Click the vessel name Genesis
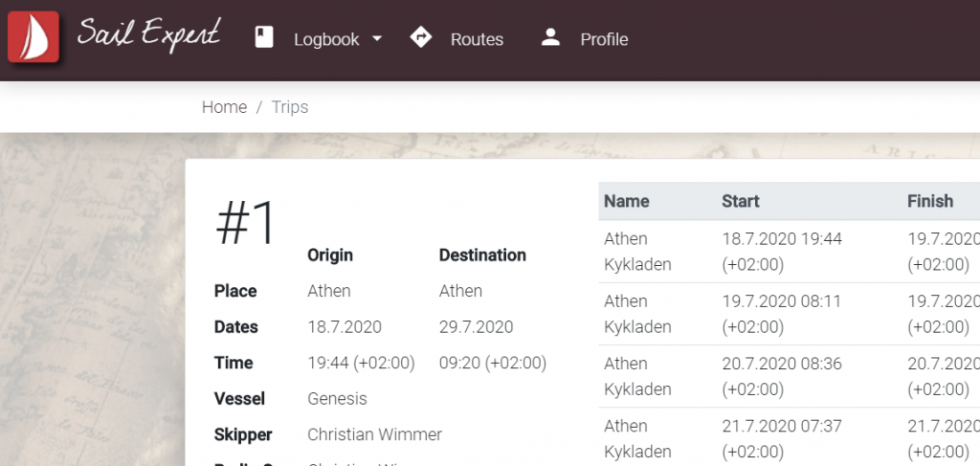This screenshot has width=980, height=466. point(337,398)
